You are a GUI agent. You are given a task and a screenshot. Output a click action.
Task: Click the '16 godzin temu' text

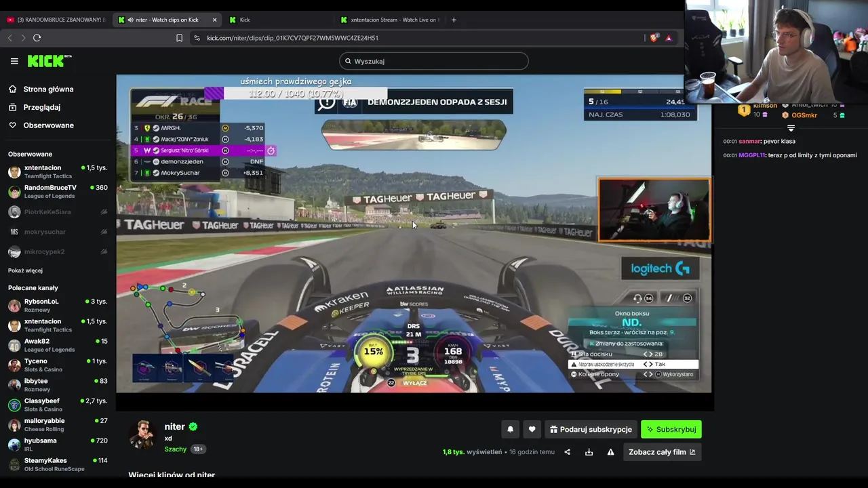[x=532, y=452]
